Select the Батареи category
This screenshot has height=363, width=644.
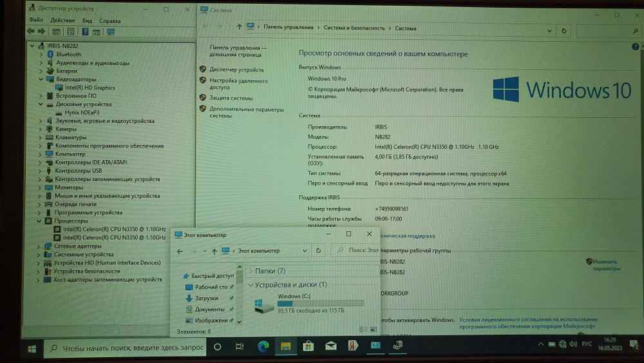tap(66, 71)
